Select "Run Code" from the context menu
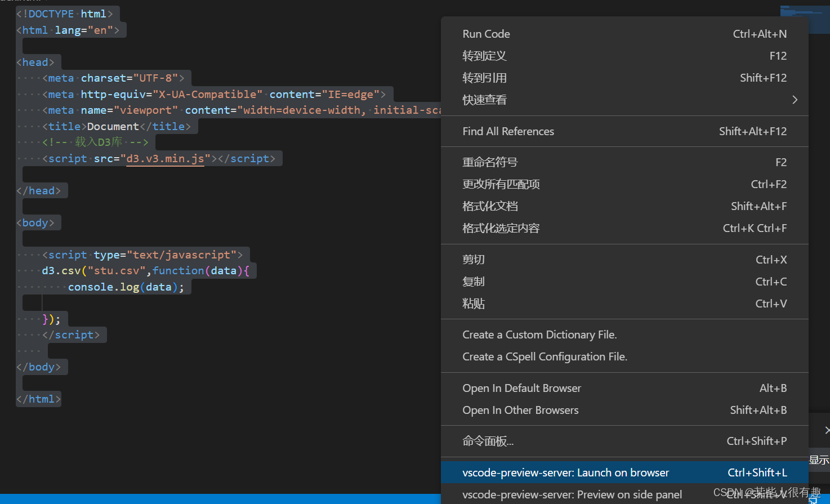Image resolution: width=830 pixels, height=504 pixels. [486, 34]
